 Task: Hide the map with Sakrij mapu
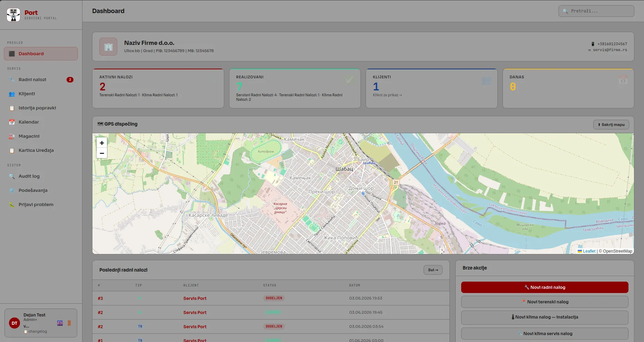pyautogui.click(x=611, y=125)
